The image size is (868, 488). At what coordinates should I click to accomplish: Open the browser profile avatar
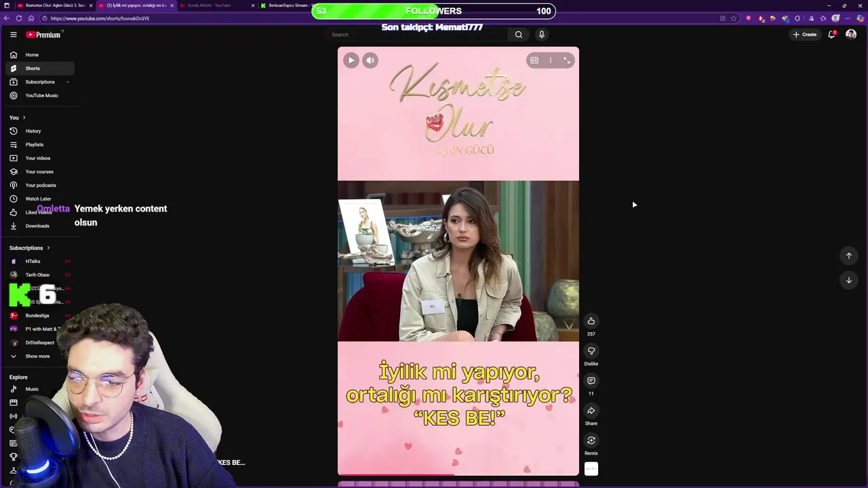pos(836,18)
